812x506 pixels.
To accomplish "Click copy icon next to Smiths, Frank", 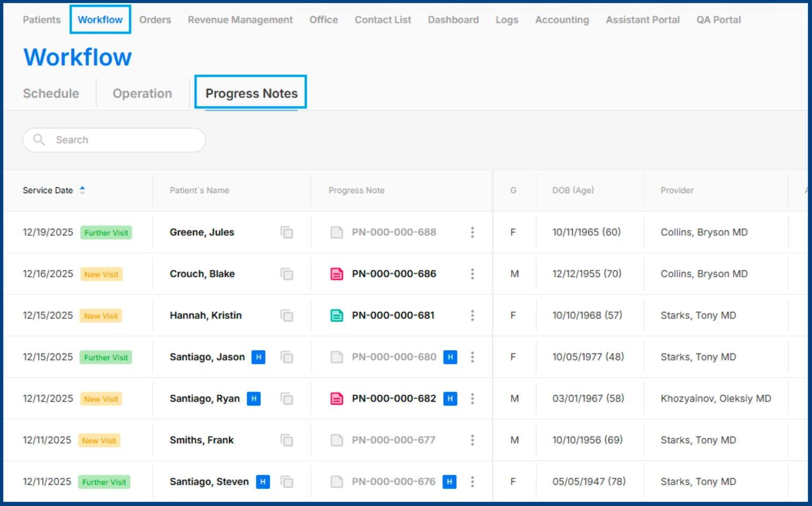I will [287, 440].
